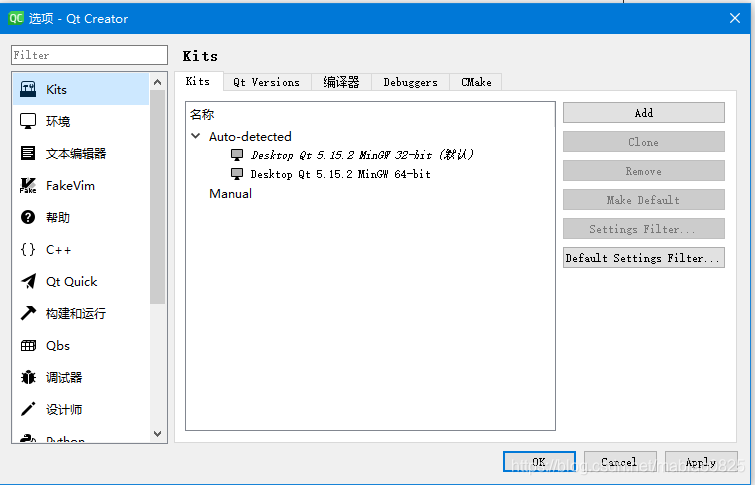Switch to the Debuggers tab
Viewport: 755px width, 485px height.
(x=410, y=82)
